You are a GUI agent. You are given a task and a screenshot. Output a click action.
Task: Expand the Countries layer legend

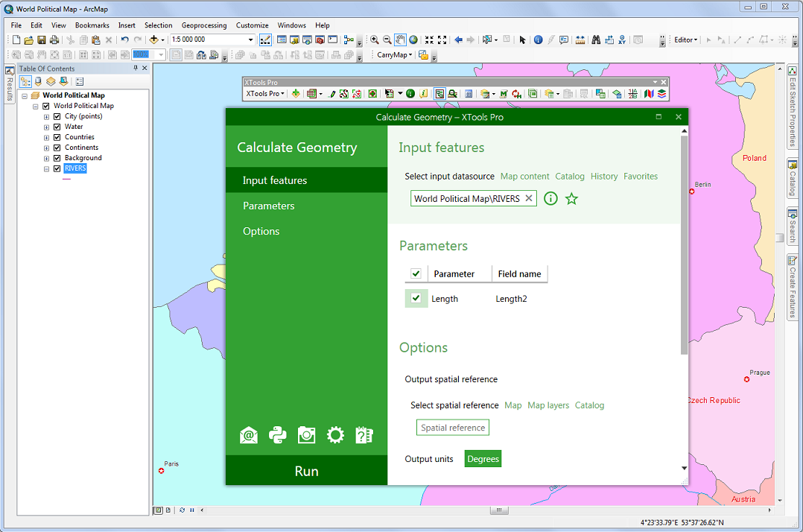click(46, 138)
